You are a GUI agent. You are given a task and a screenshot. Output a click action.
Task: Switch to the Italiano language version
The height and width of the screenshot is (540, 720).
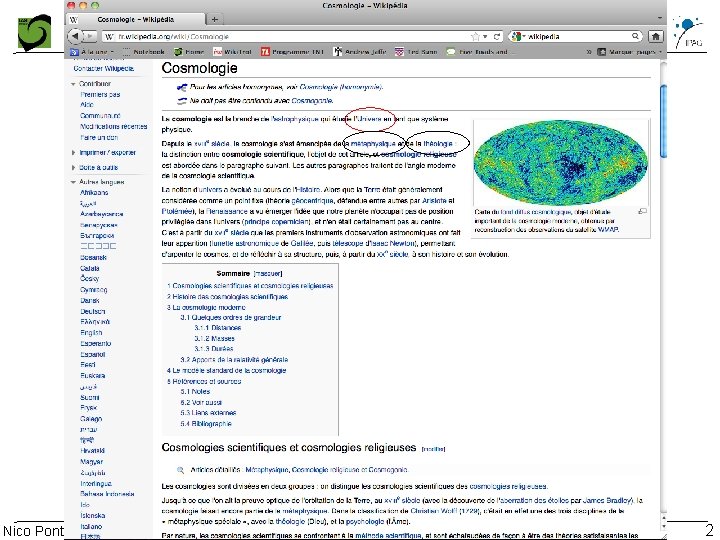coord(91,526)
